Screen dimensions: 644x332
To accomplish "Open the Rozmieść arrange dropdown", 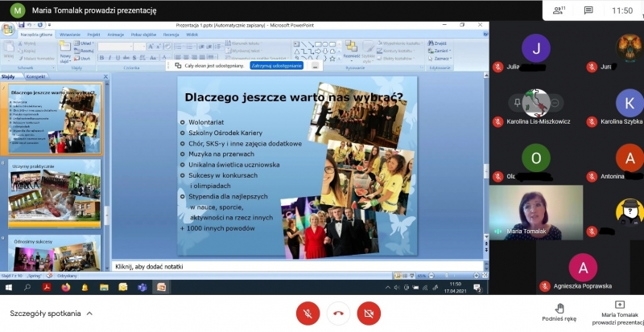I will (351, 51).
